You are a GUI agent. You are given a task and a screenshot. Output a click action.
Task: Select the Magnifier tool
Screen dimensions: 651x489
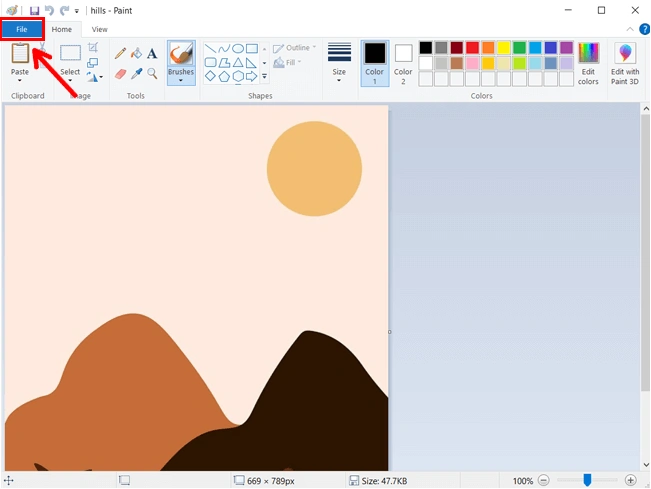[152, 73]
